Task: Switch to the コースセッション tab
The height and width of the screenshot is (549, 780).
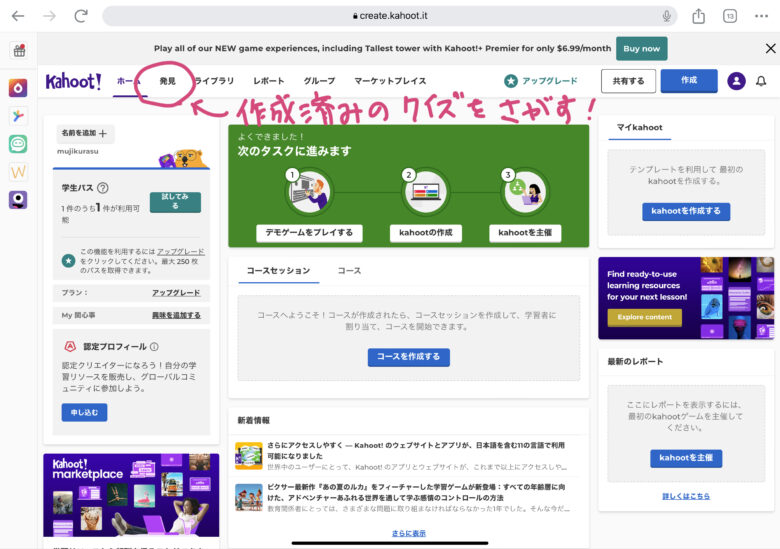Action: click(x=279, y=271)
